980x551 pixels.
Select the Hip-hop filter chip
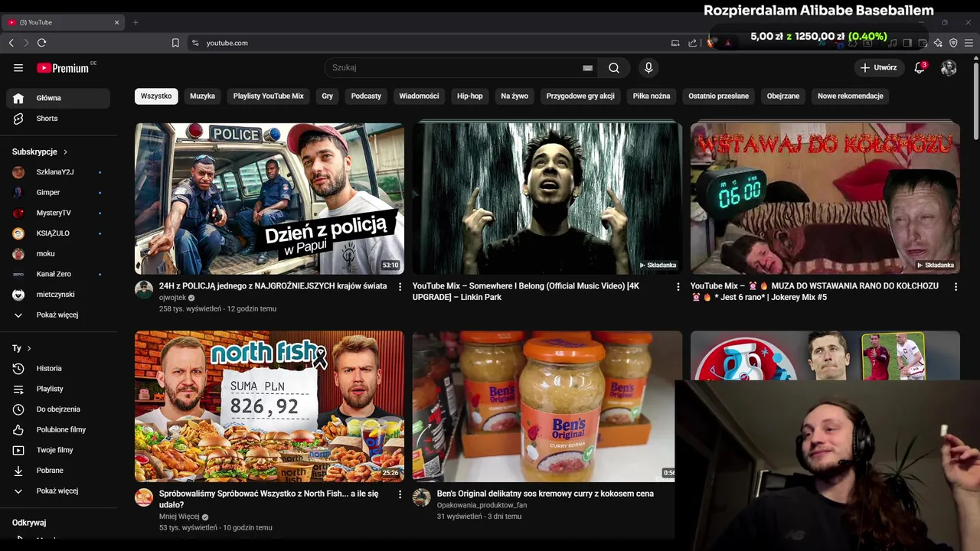(470, 96)
